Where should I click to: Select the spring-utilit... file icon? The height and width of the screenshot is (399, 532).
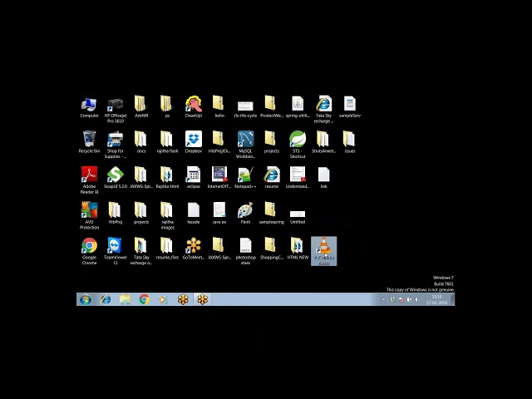[x=298, y=107]
